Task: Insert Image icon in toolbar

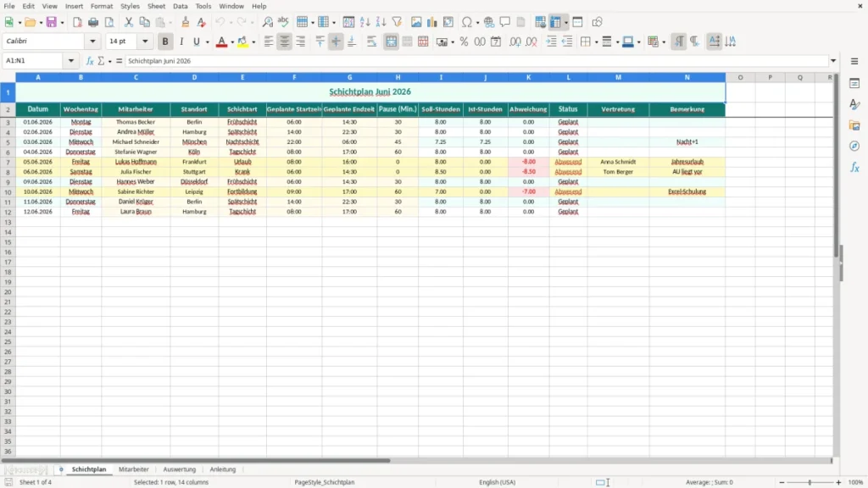Action: [416, 22]
